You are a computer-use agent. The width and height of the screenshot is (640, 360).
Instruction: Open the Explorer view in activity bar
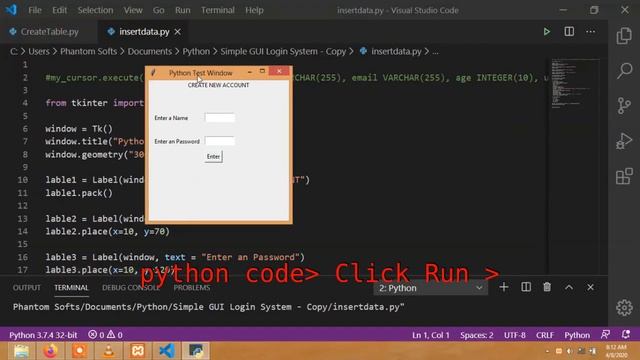624,36
